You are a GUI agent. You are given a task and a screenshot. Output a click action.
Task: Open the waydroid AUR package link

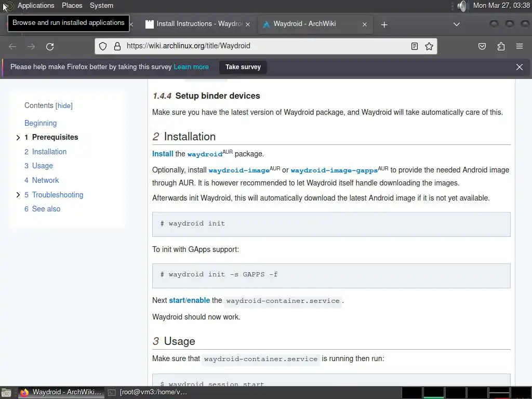(x=205, y=154)
